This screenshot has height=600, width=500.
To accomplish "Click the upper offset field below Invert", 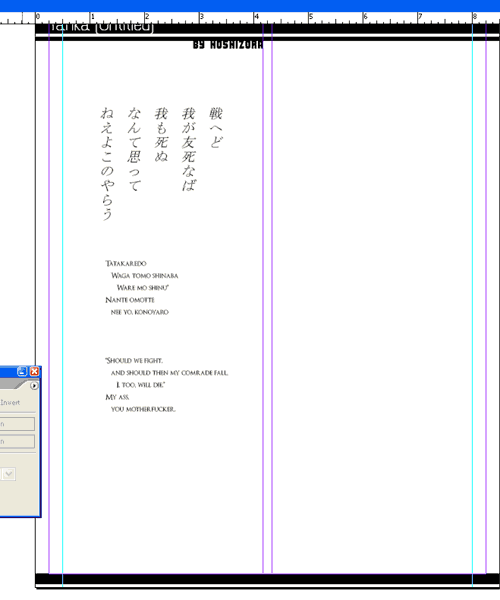I will pos(17,424).
